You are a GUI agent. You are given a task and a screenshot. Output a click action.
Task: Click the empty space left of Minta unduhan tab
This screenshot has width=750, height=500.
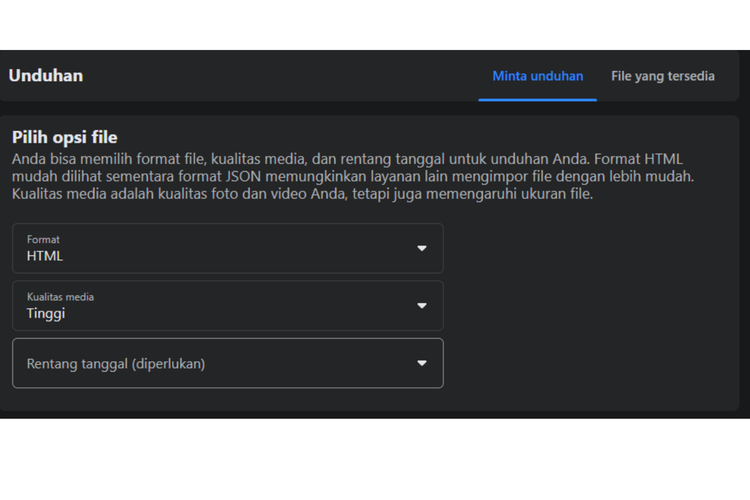pos(300,76)
